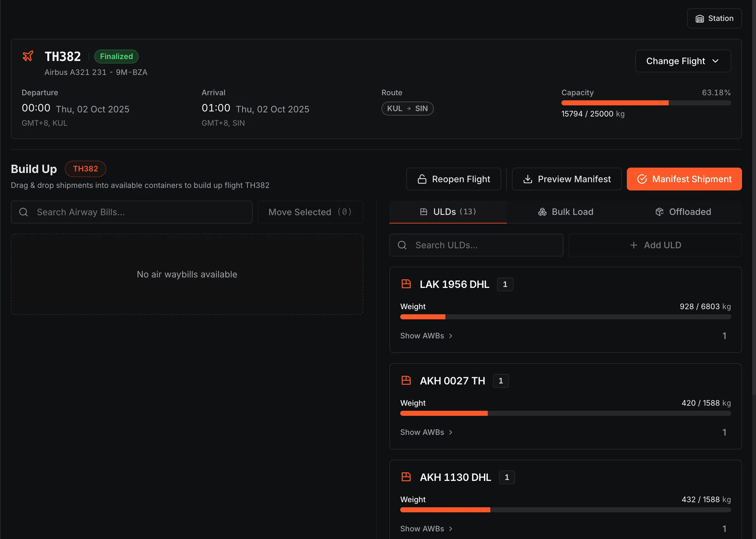
Task: Click the download icon on Preview Manifest
Action: coord(527,179)
